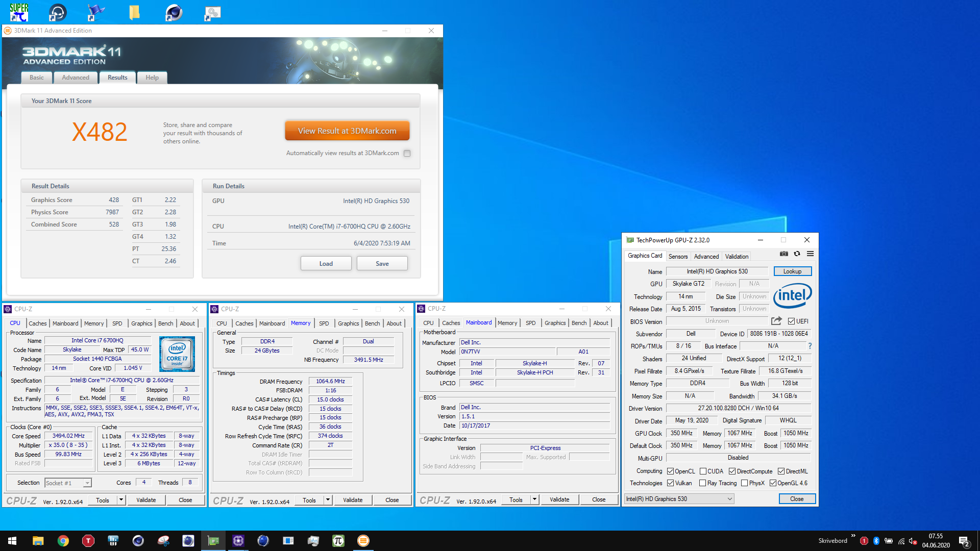Open the Bench tab in the Memory CPU-Z window
Viewport: 980px width, 551px height.
coord(372,323)
